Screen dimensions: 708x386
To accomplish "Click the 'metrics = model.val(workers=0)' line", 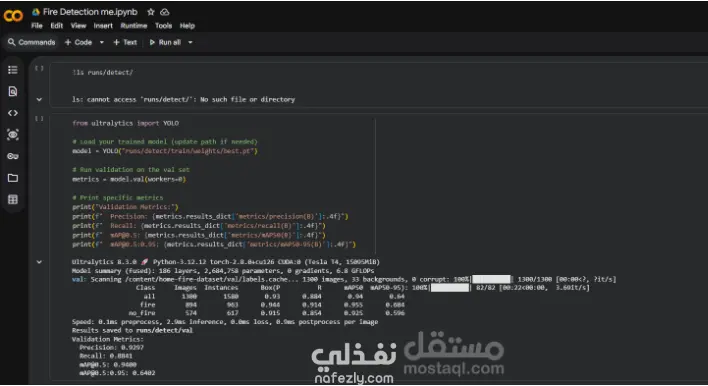I will pyautogui.click(x=129, y=179).
